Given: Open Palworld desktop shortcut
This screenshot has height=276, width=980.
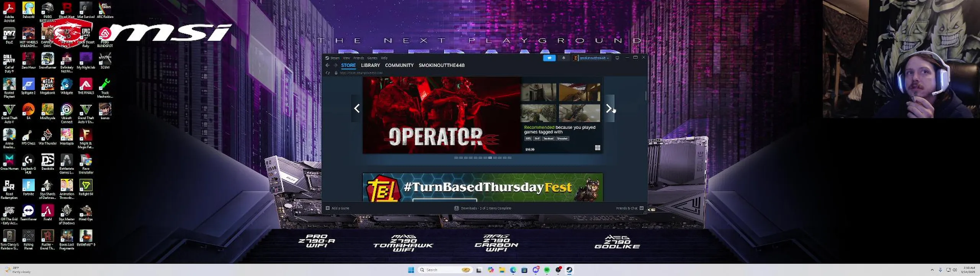Looking at the screenshot, I should point(28,10).
